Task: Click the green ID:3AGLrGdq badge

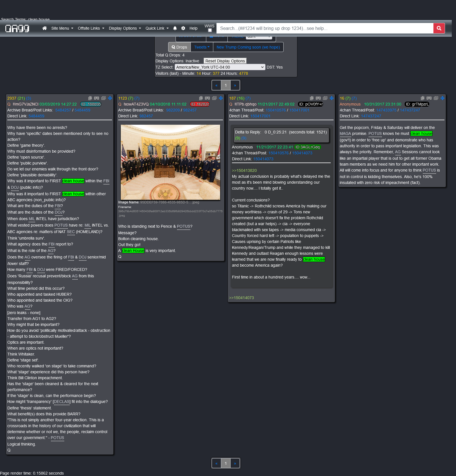Action: 308,147
